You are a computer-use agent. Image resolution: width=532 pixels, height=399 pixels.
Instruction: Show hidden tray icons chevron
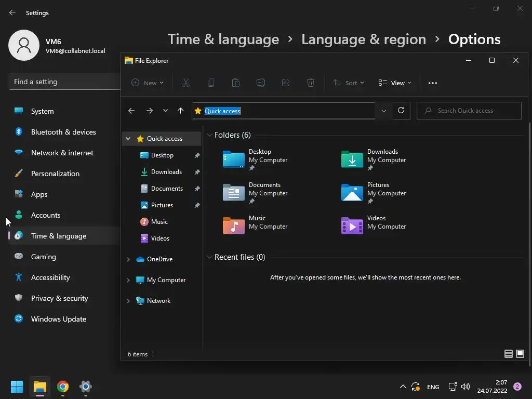point(403,387)
